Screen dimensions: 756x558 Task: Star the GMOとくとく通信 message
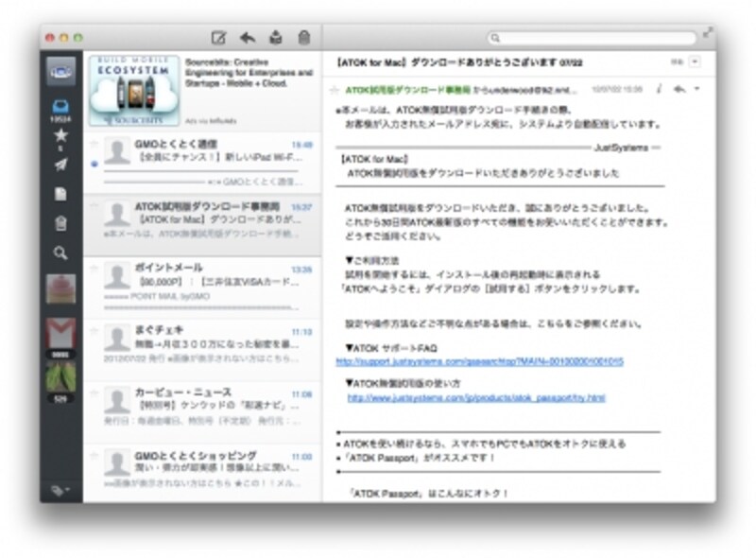point(94,144)
